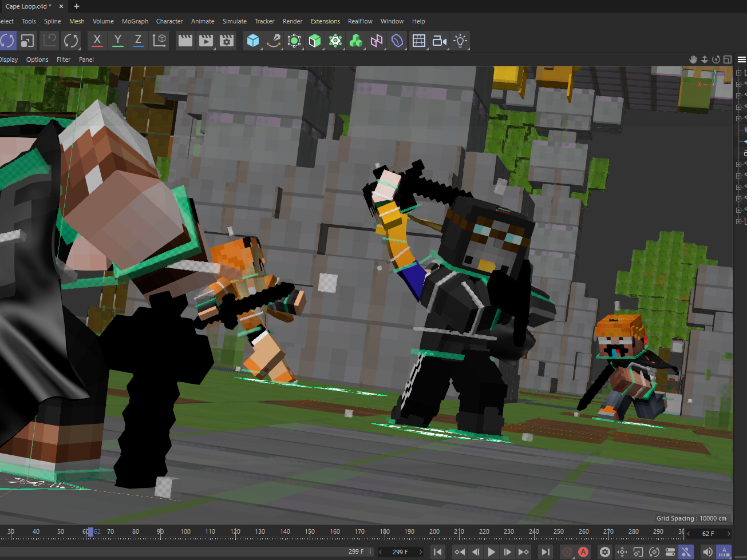The width and height of the screenshot is (747, 560).
Task: Toggle Position keyframing icon
Action: (622, 552)
